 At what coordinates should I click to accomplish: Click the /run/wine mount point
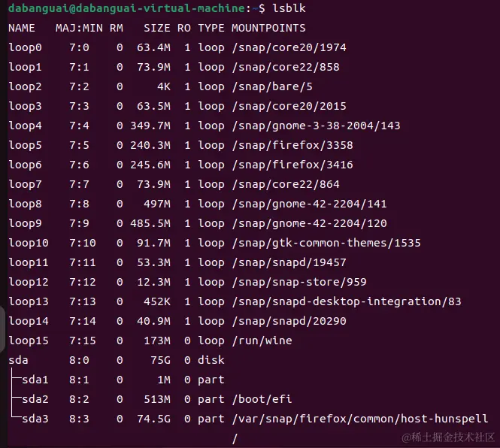pos(262,341)
